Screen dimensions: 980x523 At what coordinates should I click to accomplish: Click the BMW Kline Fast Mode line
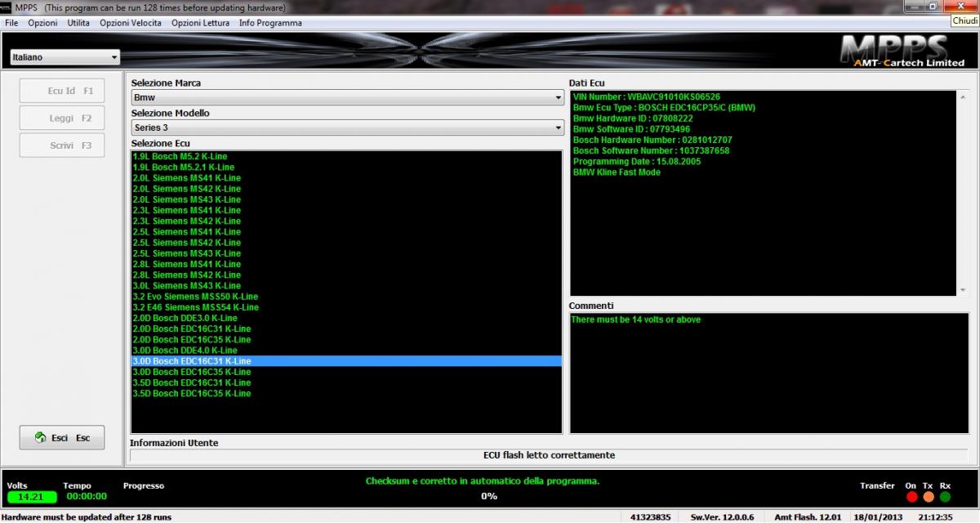point(617,172)
